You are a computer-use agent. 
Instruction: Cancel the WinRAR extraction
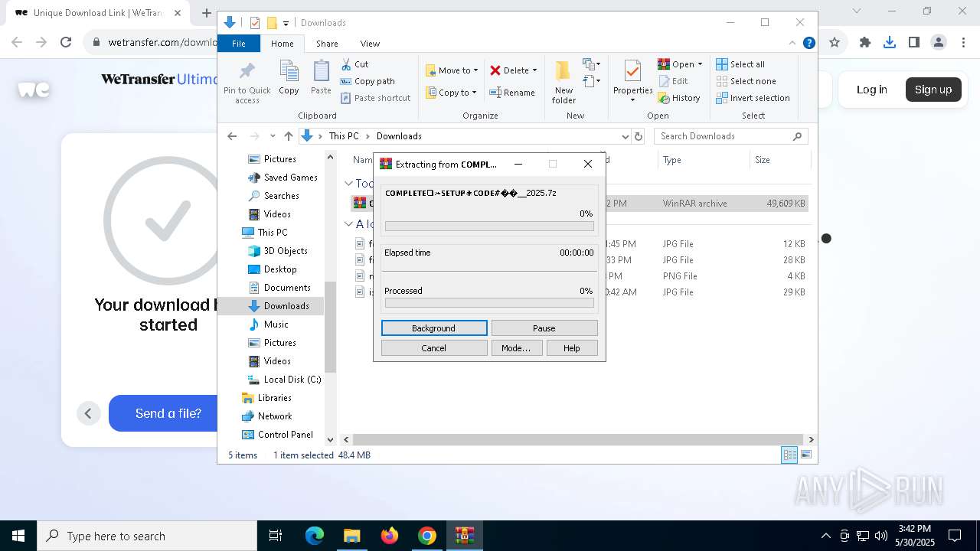434,348
